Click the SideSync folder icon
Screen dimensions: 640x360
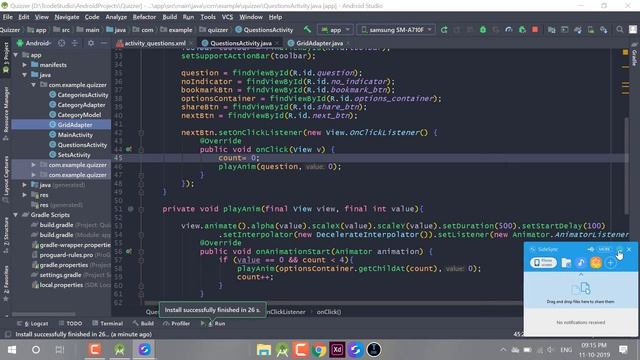pyautogui.click(x=566, y=262)
